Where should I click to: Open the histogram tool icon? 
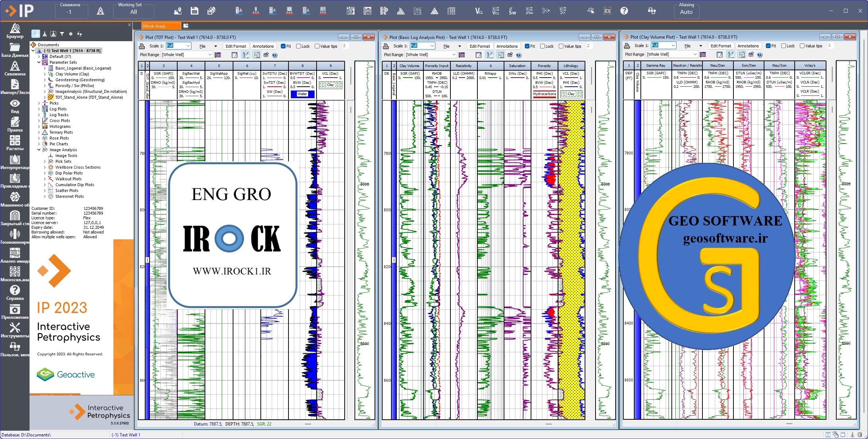(401, 11)
